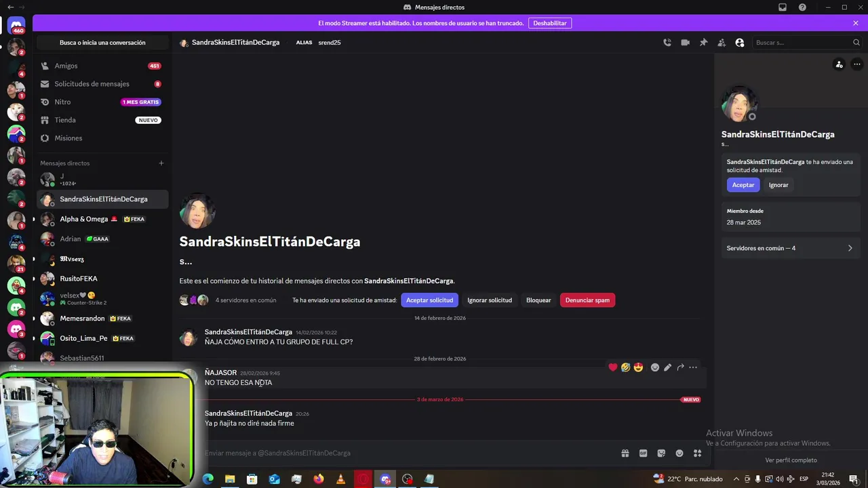Click Aceptar in profile panel
This screenshot has height=488, width=868.
click(x=743, y=185)
